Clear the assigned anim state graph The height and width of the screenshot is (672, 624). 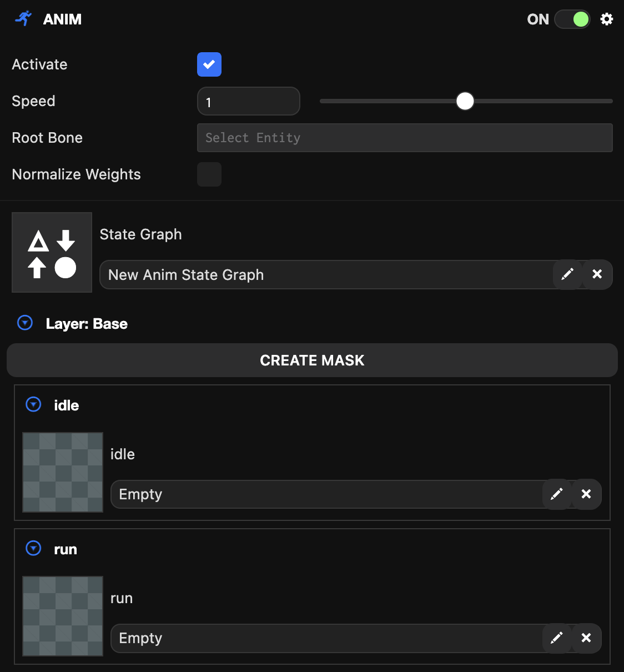597,274
